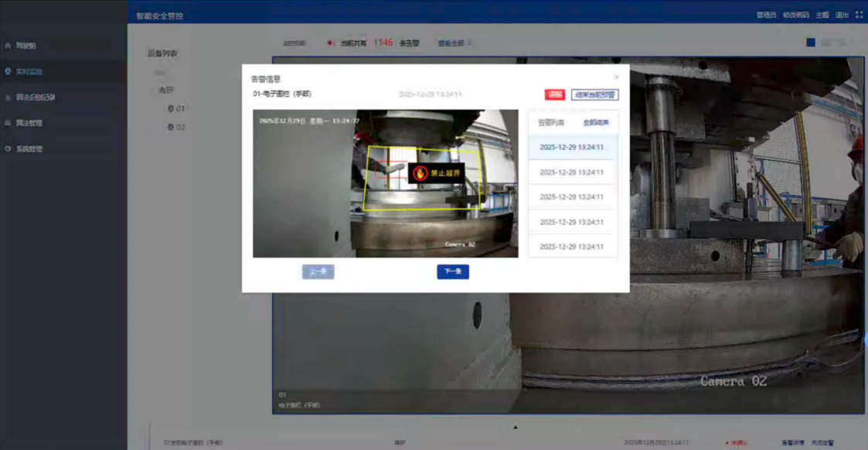Image resolution: width=868 pixels, height=450 pixels.
Task: Click the alarm snapshot image in dialog
Action: 385,183
